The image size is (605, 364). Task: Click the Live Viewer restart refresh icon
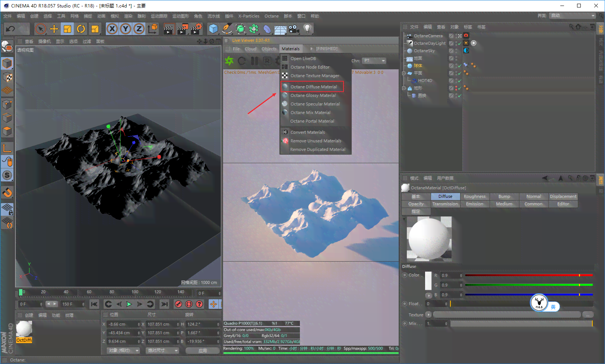(x=242, y=60)
